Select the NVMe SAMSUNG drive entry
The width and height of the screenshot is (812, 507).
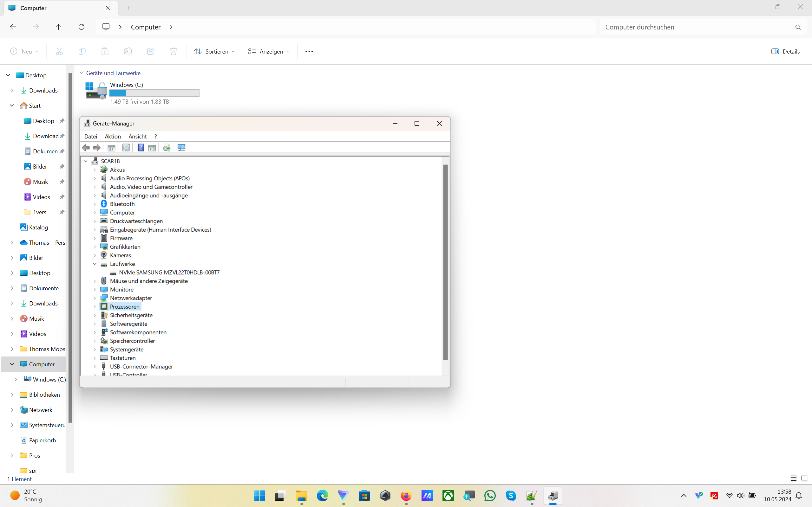pyautogui.click(x=169, y=272)
